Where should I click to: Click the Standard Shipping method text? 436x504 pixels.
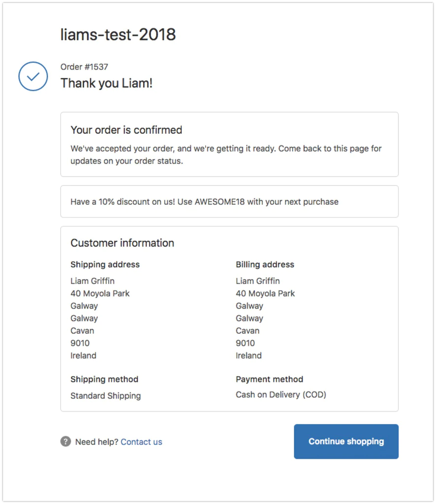click(x=105, y=396)
